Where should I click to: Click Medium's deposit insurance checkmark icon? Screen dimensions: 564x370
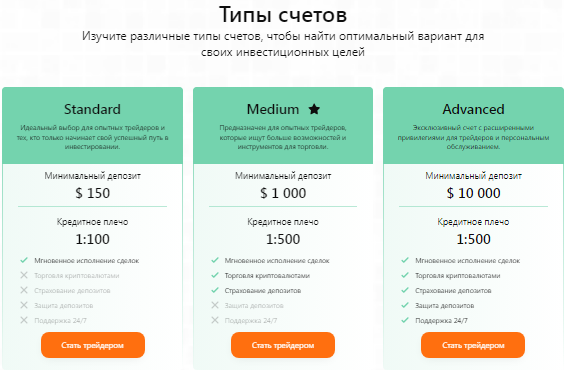click(215, 290)
